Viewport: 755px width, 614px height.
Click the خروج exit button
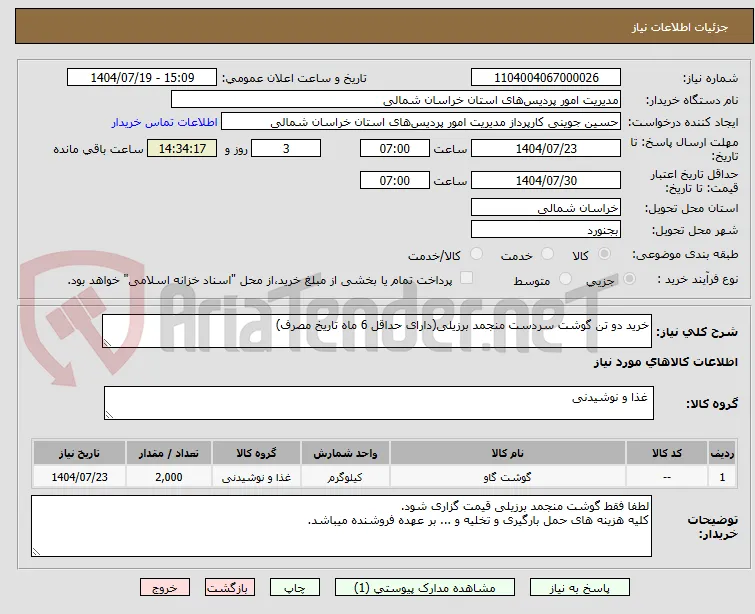[165, 588]
